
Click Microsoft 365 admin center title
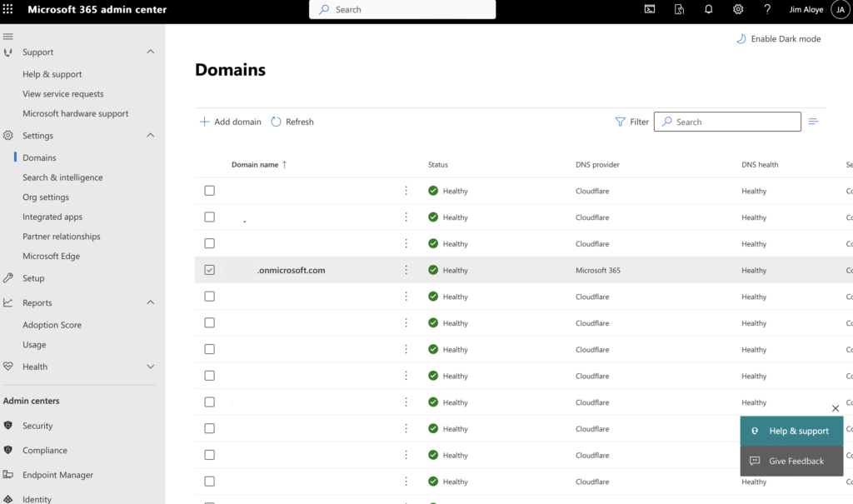pyautogui.click(x=97, y=9)
